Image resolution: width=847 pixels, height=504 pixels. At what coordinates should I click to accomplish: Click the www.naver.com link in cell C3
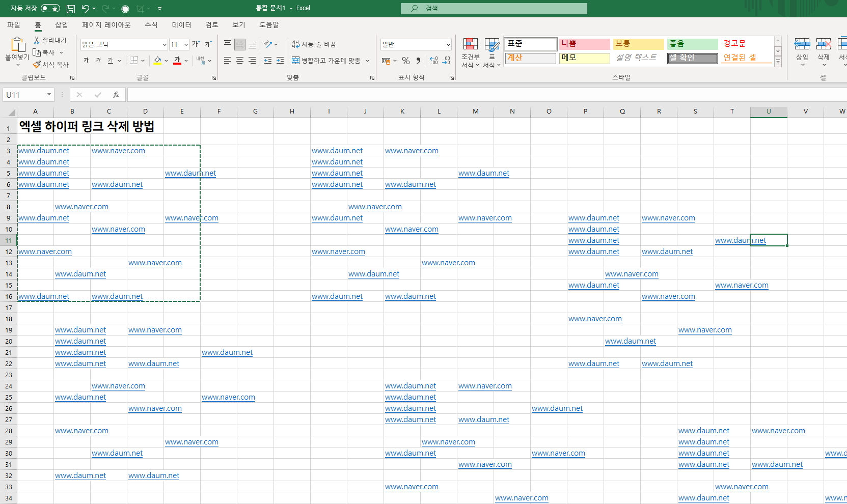click(118, 151)
